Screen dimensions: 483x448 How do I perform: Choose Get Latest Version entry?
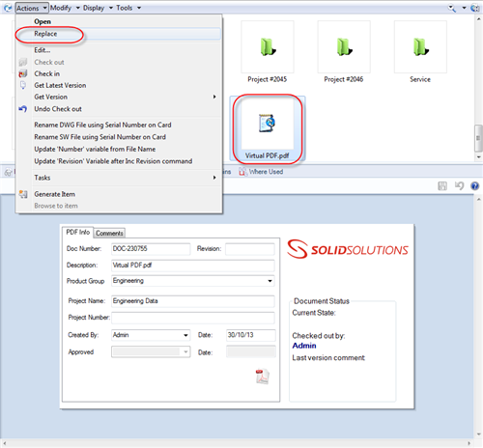(60, 85)
